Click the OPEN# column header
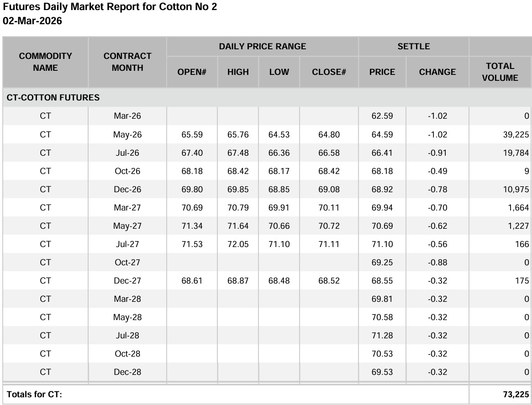This screenshot has height=405, width=532. pyautogui.click(x=192, y=72)
